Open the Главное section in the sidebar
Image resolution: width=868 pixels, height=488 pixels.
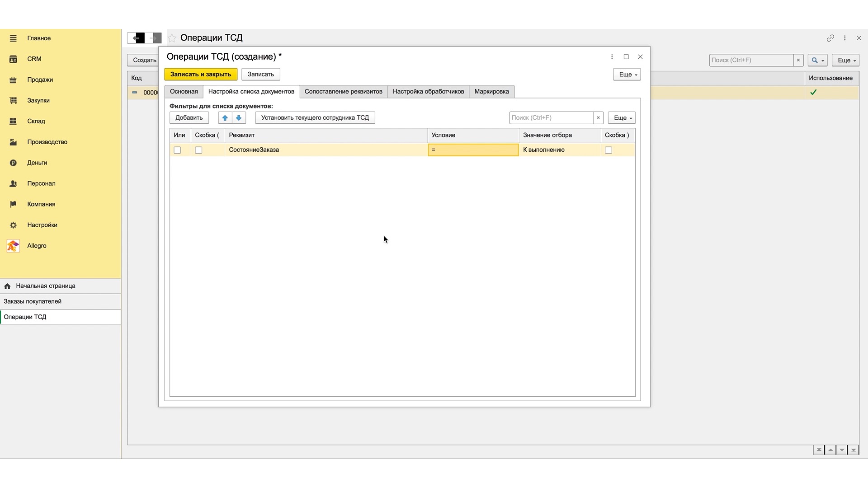pyautogui.click(x=39, y=38)
